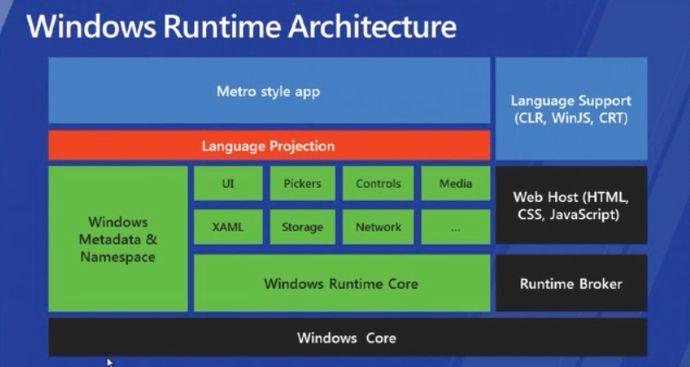Select the Metro style app block
This screenshot has width=690, height=367.
pos(269,91)
